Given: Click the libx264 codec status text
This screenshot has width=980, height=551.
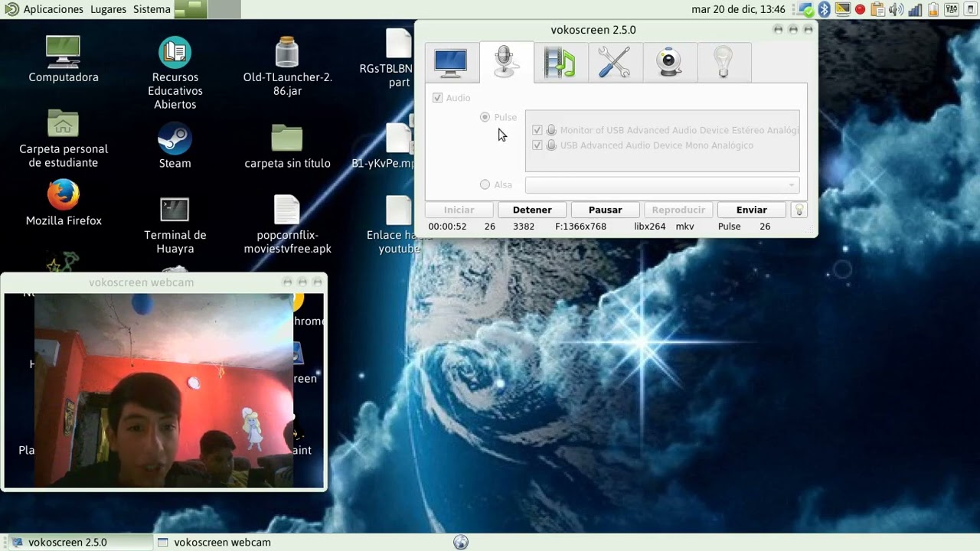Looking at the screenshot, I should (649, 227).
